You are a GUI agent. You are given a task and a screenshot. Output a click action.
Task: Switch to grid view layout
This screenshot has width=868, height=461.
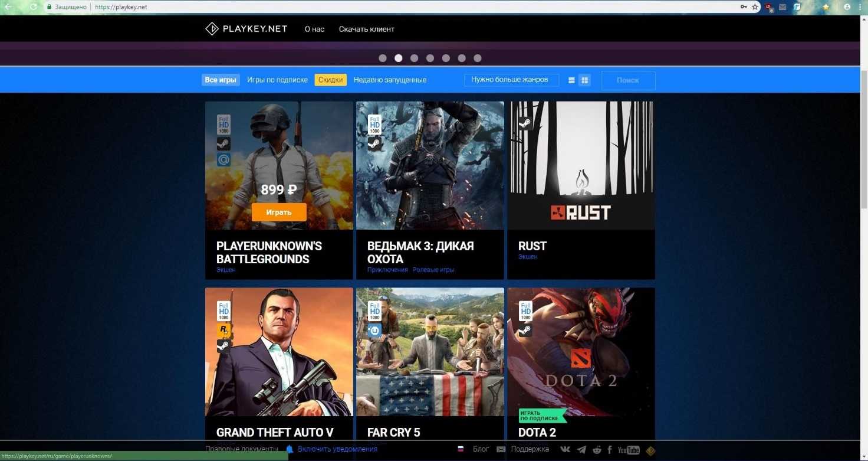[x=584, y=80]
